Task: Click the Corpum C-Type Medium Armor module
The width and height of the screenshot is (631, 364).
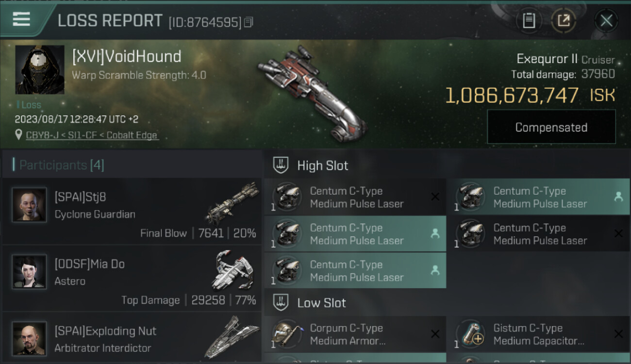Action: point(355,334)
